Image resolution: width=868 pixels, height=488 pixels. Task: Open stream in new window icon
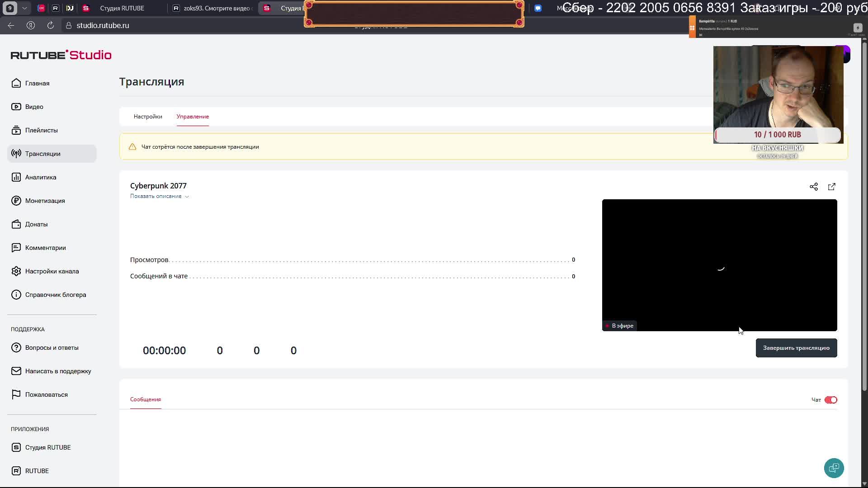(832, 187)
